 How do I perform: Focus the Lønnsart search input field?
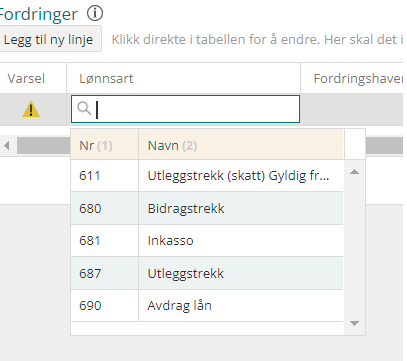pyautogui.click(x=185, y=109)
